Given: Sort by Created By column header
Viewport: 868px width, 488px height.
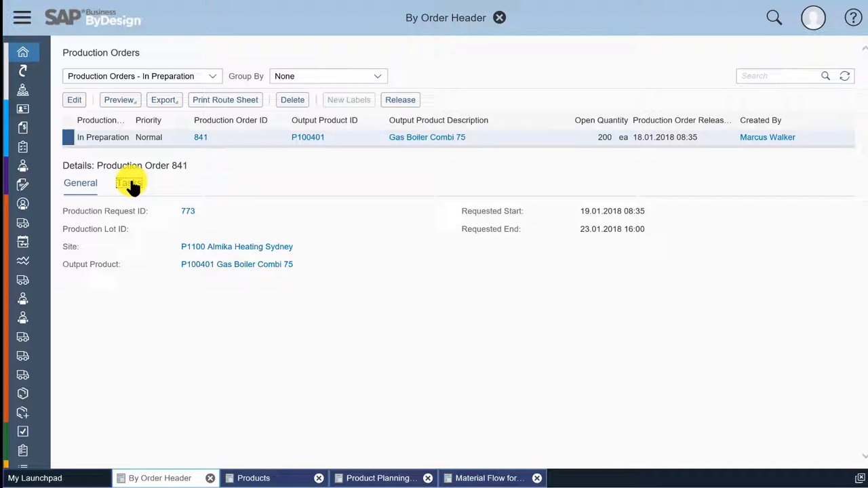Looking at the screenshot, I should [x=761, y=120].
